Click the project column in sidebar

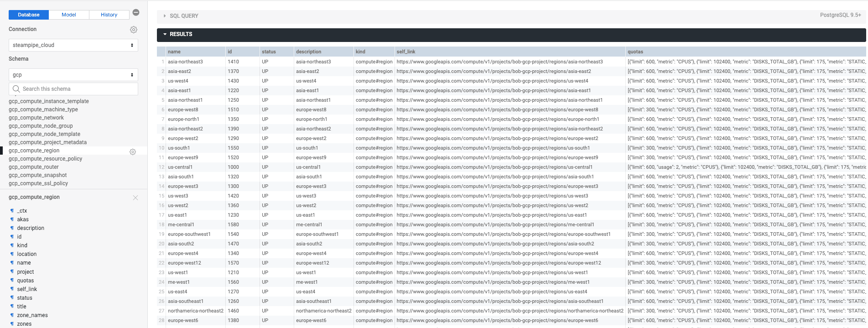click(x=26, y=272)
